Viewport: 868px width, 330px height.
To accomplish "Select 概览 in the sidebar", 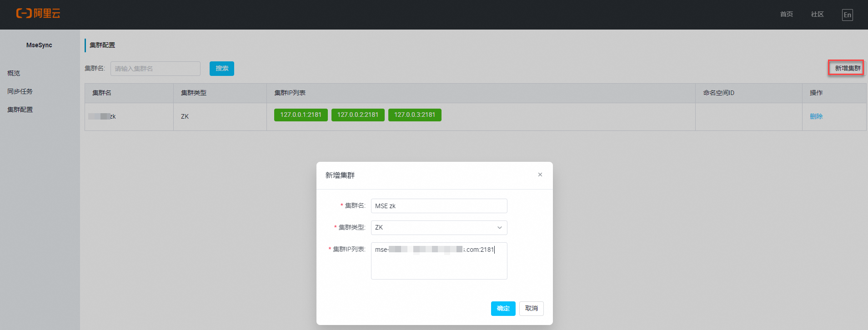I will pos(14,73).
